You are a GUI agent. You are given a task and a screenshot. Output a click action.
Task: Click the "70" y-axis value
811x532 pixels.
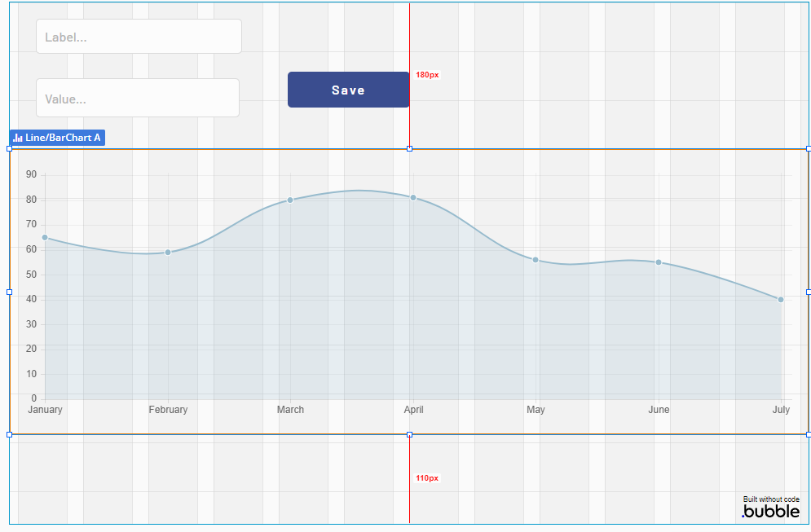click(32, 224)
